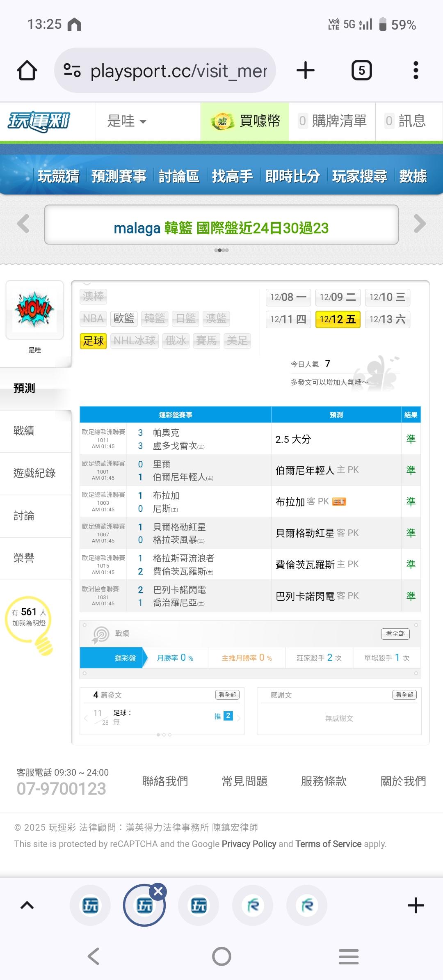Click the WOW avatar thumbnail
This screenshot has height=980, width=443.
point(34,310)
